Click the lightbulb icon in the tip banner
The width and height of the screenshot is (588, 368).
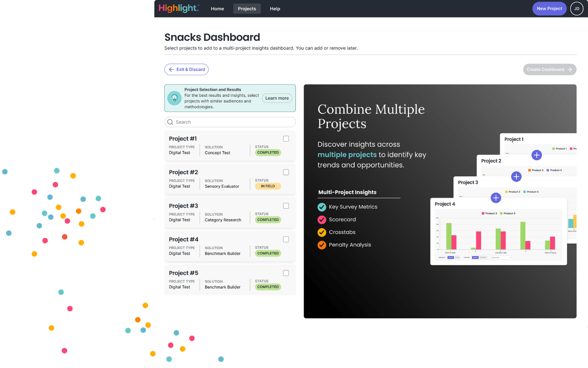click(175, 98)
